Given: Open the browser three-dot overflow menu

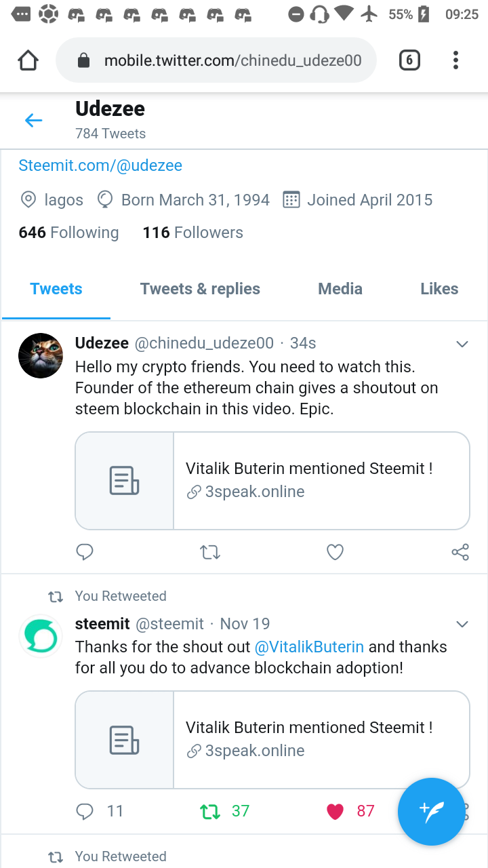Looking at the screenshot, I should point(455,61).
